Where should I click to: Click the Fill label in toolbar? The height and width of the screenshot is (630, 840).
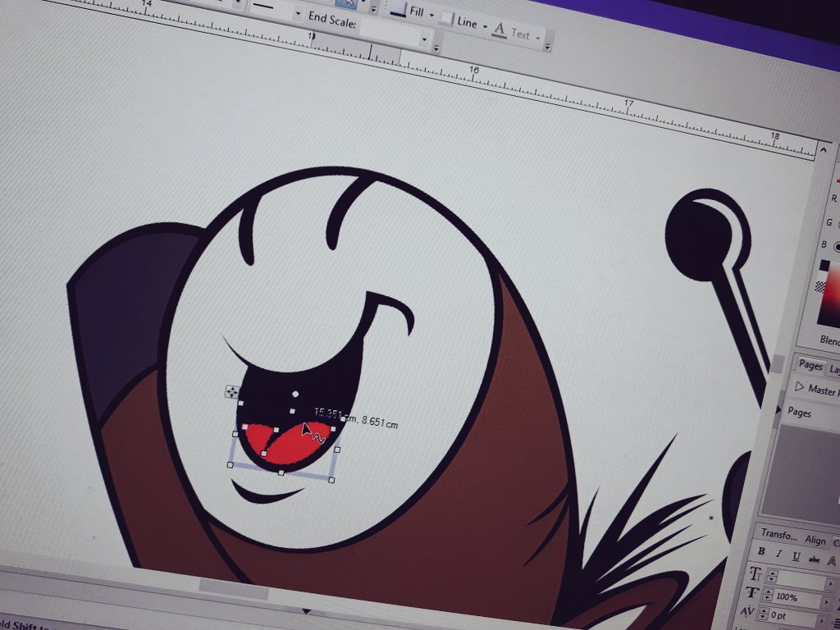pyautogui.click(x=417, y=11)
